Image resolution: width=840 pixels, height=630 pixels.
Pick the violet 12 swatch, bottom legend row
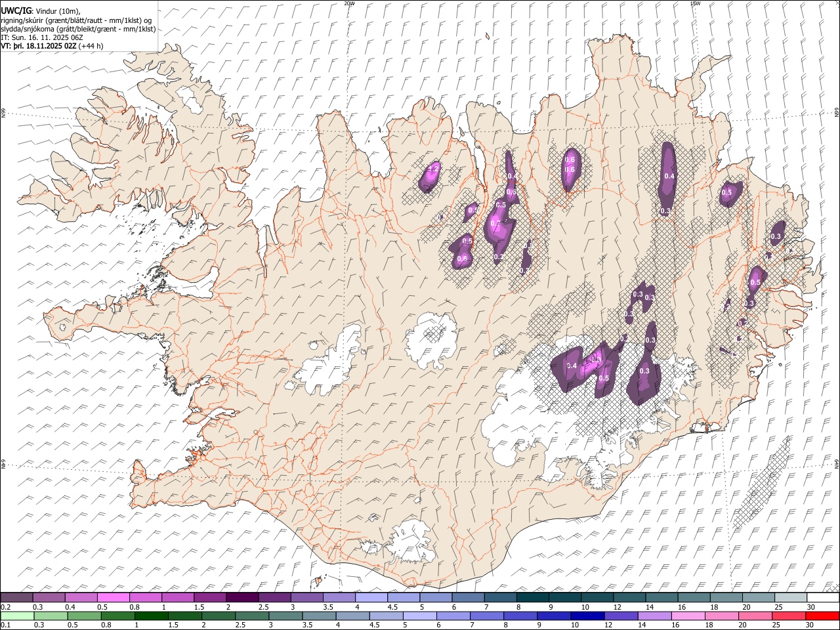(x=621, y=616)
